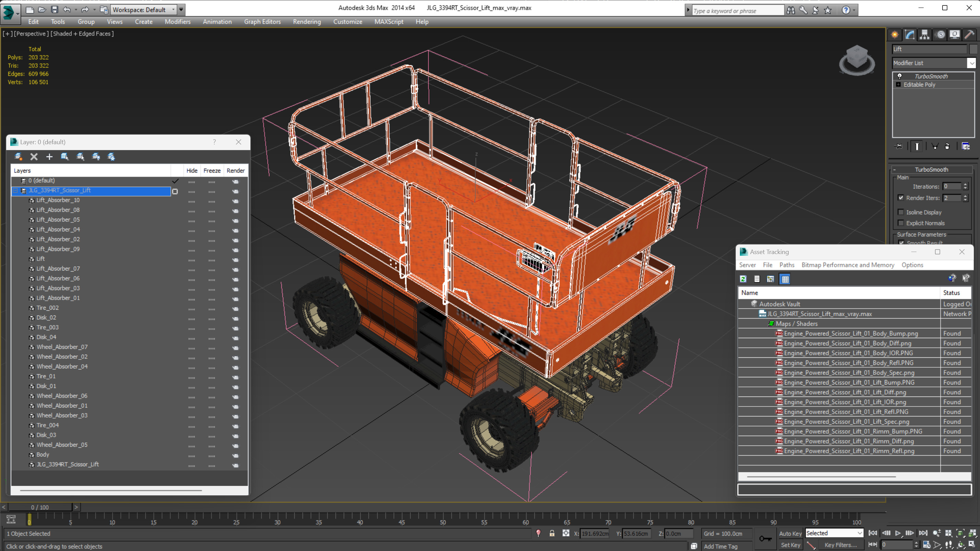The image size is (980, 551).
Task: Click Highlight Selected Objects' Layers icon in Layer dialog
Action: [x=80, y=157]
